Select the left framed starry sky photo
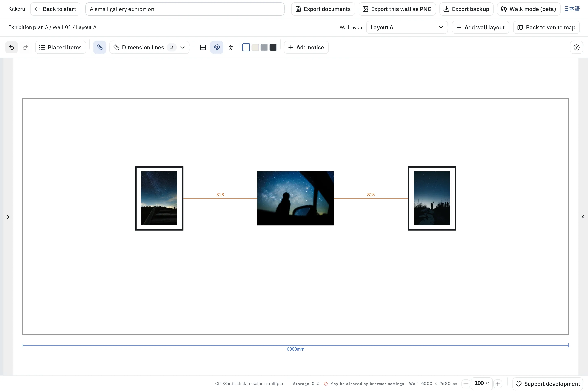 [x=159, y=198]
